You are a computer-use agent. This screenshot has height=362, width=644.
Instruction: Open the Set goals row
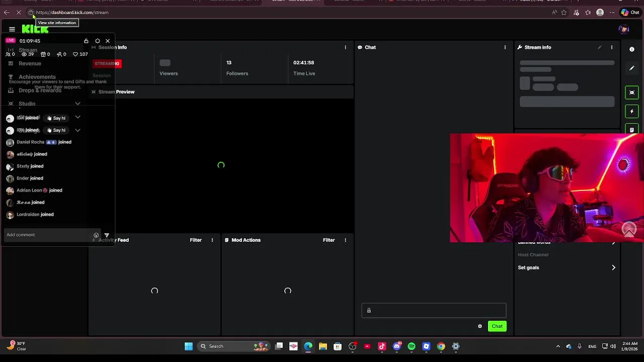(567, 267)
